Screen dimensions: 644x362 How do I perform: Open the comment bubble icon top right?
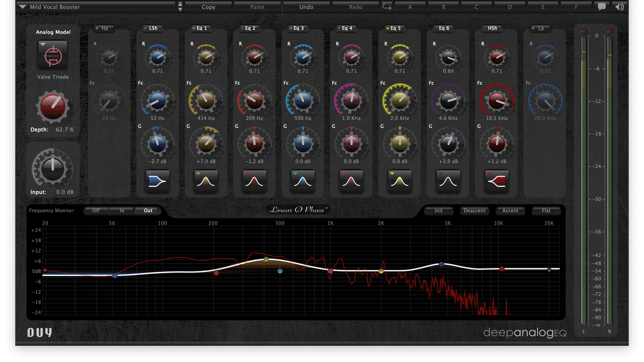[x=603, y=6]
